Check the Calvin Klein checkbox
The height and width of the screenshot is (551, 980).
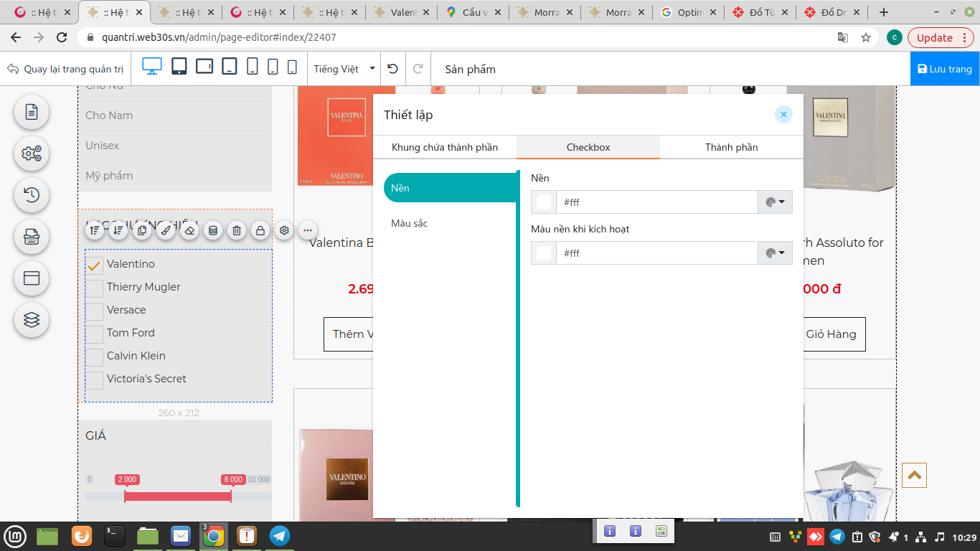coord(95,357)
